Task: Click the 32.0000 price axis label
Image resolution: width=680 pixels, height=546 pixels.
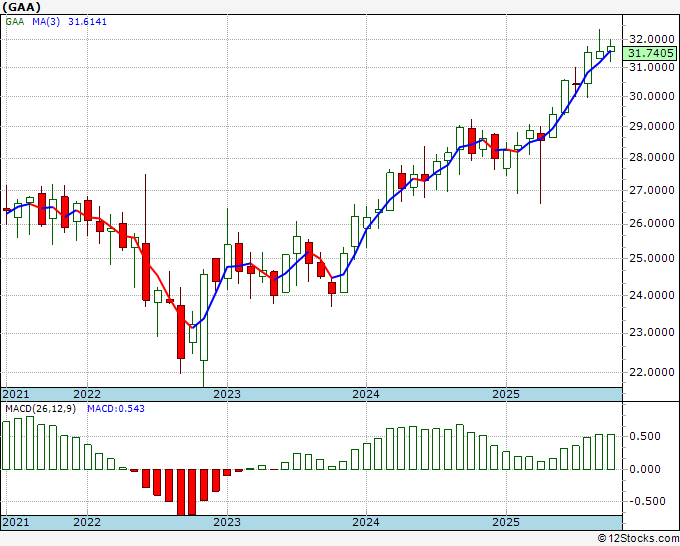Action: (652, 39)
